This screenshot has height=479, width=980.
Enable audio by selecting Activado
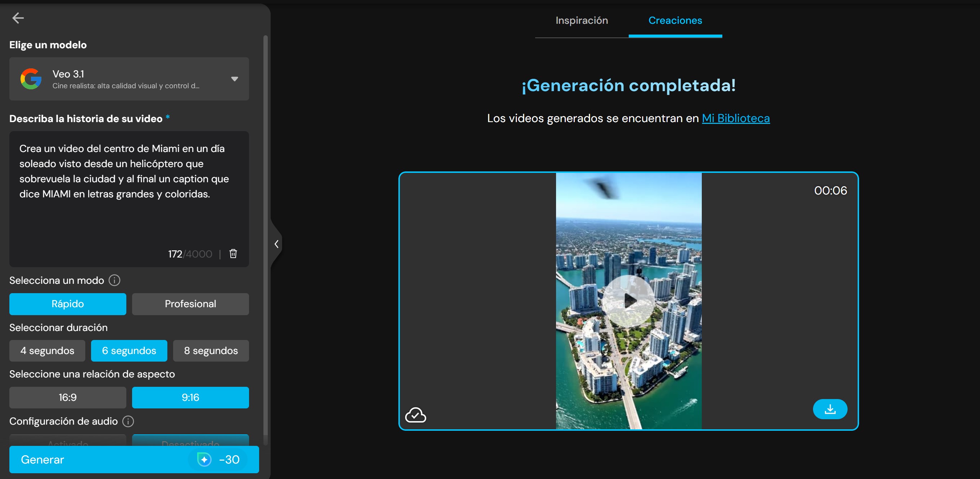pos(67,443)
